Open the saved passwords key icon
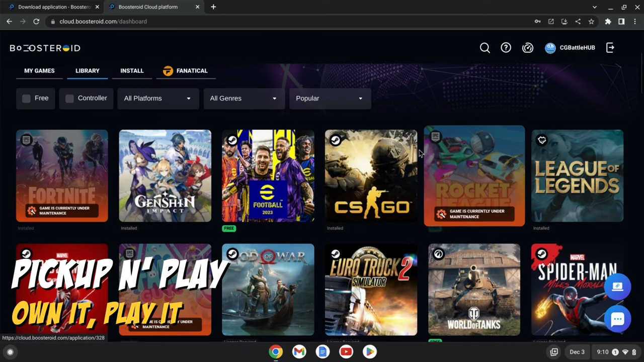 tap(537, 22)
